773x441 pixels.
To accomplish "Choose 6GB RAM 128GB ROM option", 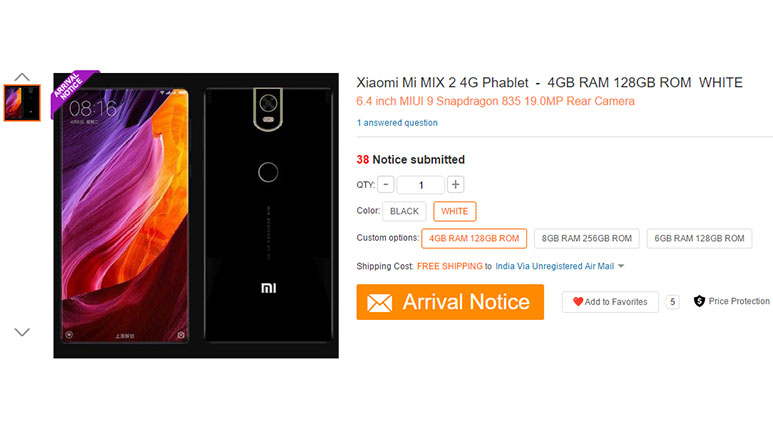I will (x=699, y=238).
